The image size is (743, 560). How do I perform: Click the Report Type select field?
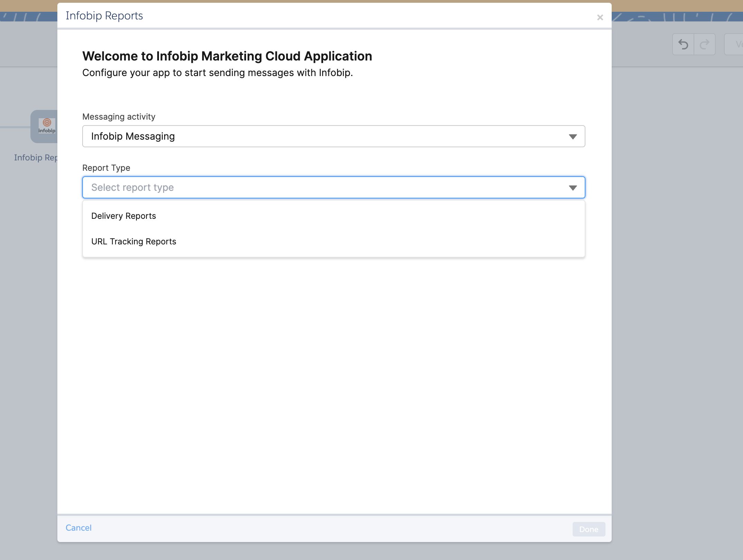coord(333,187)
